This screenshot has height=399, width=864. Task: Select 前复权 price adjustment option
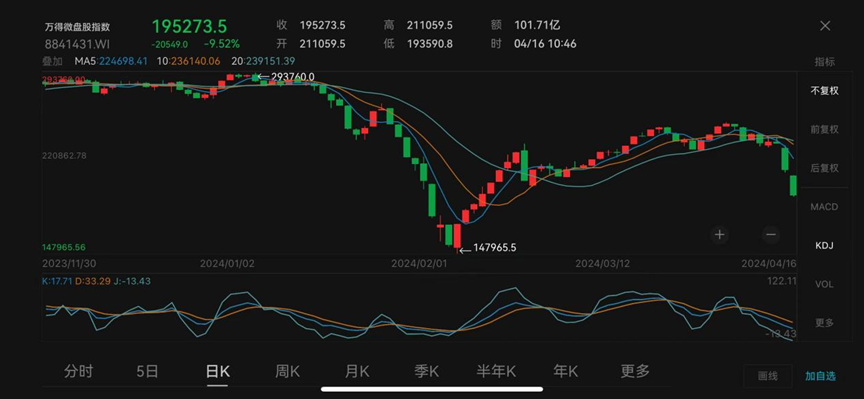pos(824,130)
